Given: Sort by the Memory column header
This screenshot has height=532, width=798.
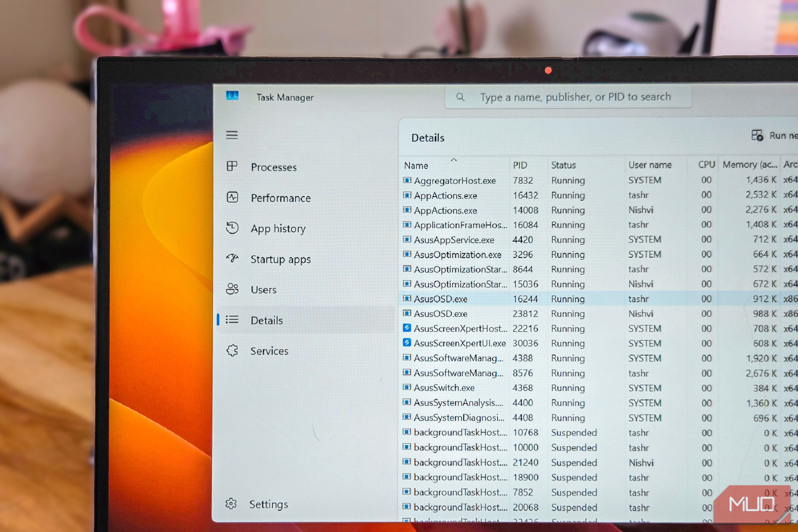Looking at the screenshot, I should 749,165.
